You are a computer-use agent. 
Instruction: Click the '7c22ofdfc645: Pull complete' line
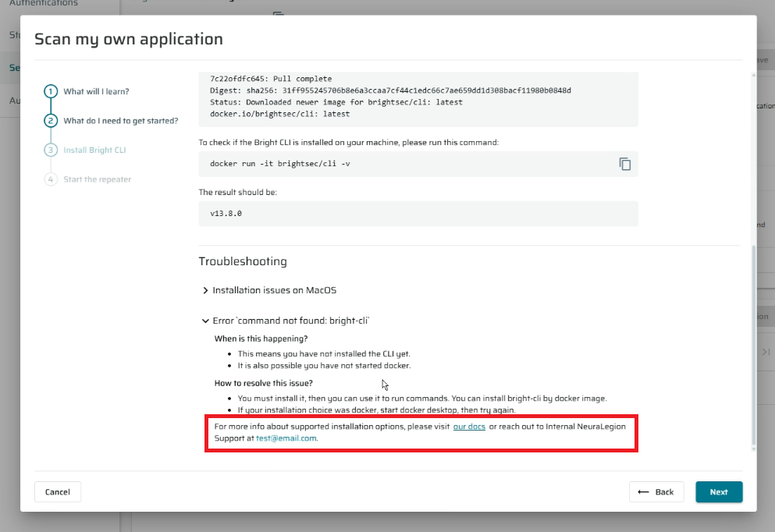pos(271,79)
